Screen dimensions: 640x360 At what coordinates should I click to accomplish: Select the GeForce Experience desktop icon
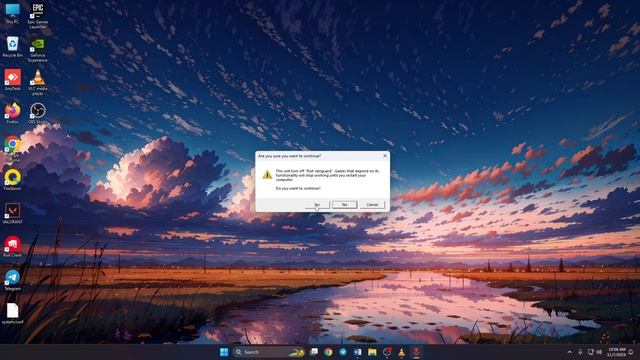(x=38, y=50)
